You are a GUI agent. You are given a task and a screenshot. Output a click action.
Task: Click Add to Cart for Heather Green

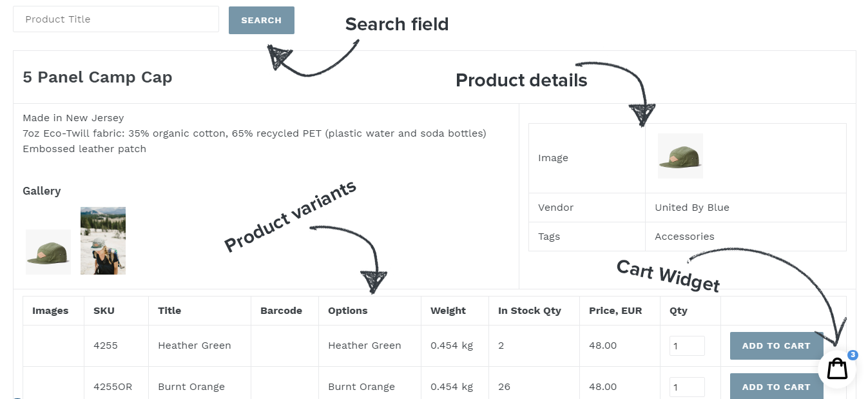point(776,345)
